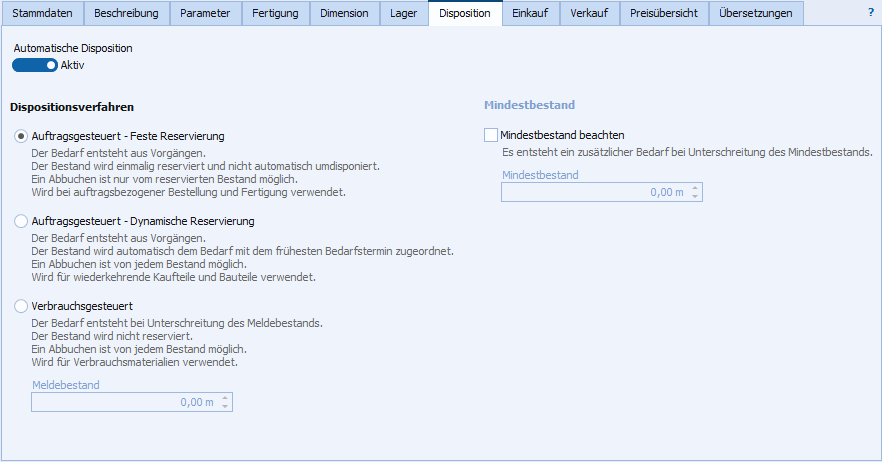Screen dimensions: 882x462
Task: Switch to the Beschreibung tab
Action: pos(126,13)
